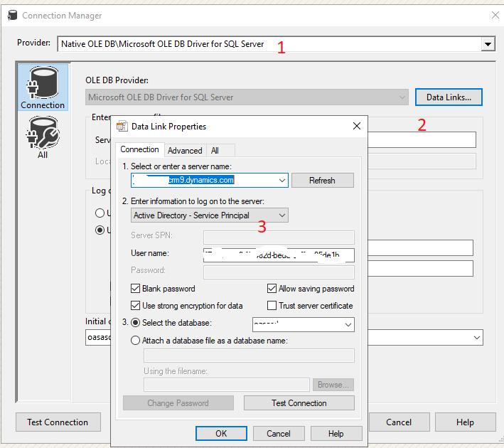Choose Attach a database file radio button
Image resolution: width=504 pixels, height=448 pixels.
pyautogui.click(x=135, y=340)
